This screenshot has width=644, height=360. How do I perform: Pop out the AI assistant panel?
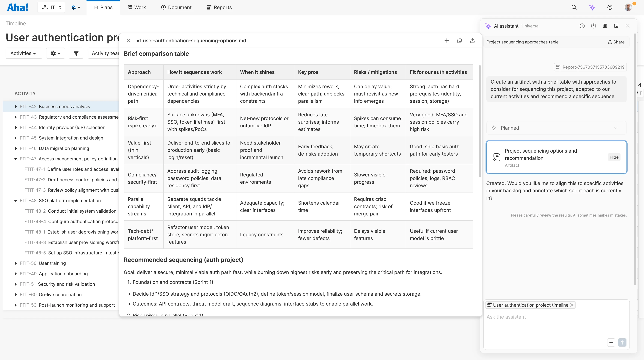point(616,26)
